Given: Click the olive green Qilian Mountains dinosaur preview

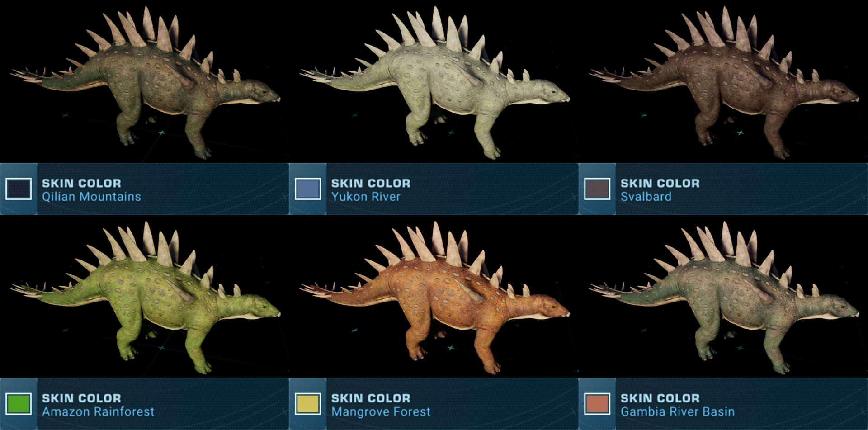Looking at the screenshot, I should coord(145,84).
